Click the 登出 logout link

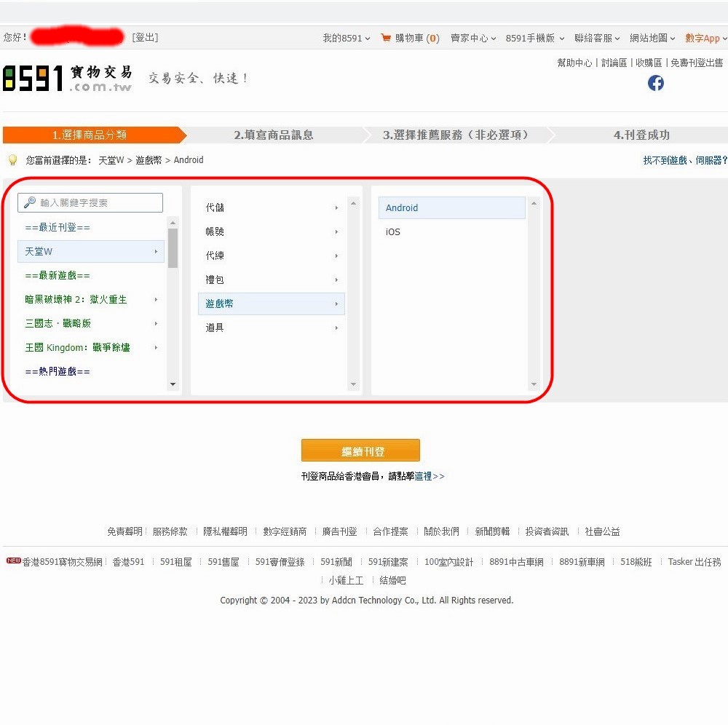[x=145, y=37]
